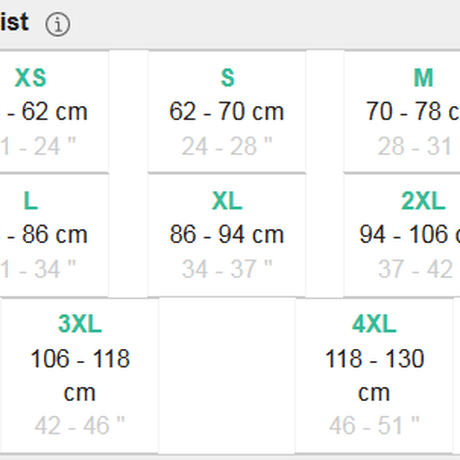460x460 pixels.
Task: Pick the M size cell
Action: [x=402, y=112]
